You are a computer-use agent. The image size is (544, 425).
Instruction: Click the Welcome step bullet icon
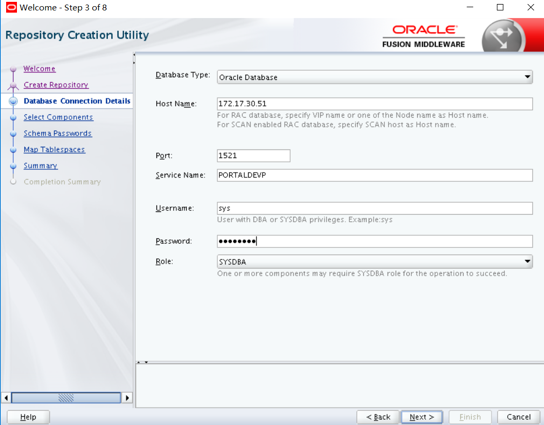13,69
